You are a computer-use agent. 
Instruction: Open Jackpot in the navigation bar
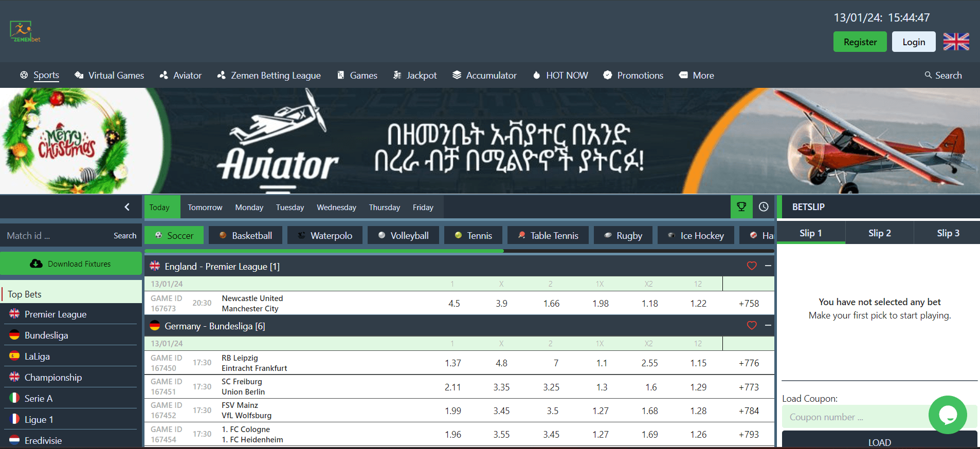pyautogui.click(x=415, y=75)
